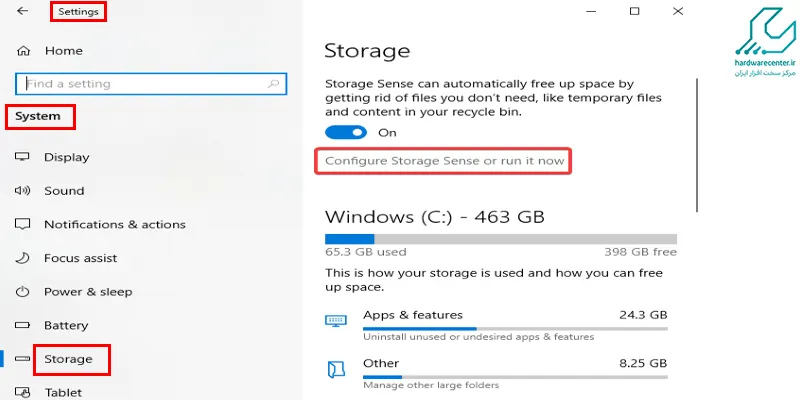Click the vertical scrollbar on Storage page
Image resolution: width=800 pixels, height=400 pixels.
[697, 145]
